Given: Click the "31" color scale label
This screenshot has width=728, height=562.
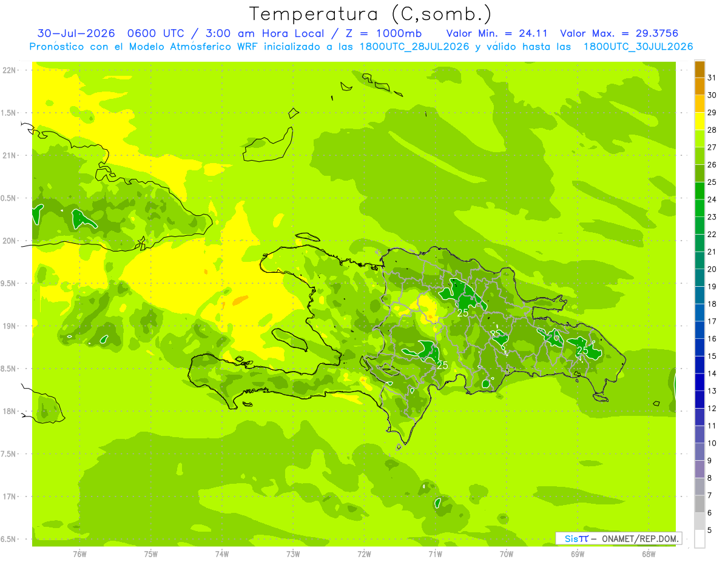Looking at the screenshot, I should coord(712,78).
